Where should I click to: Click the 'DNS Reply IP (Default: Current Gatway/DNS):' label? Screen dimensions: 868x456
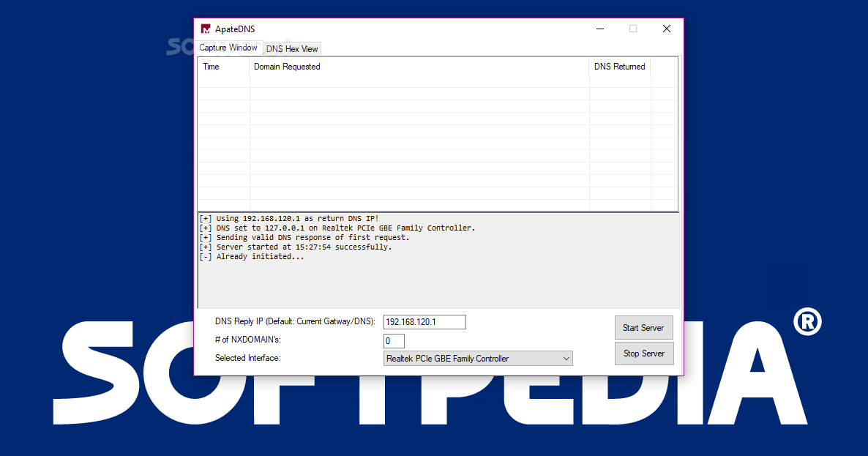point(295,321)
